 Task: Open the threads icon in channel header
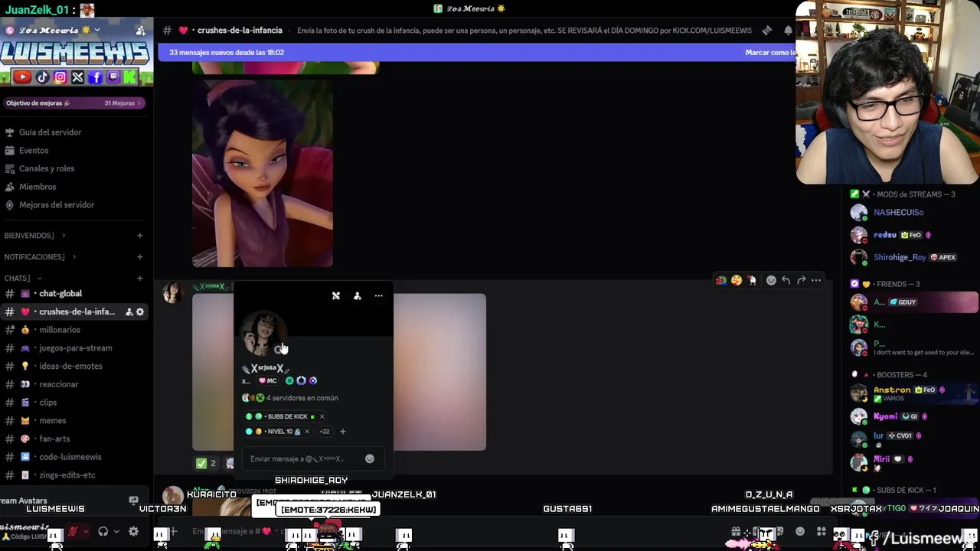pyautogui.click(x=766, y=31)
